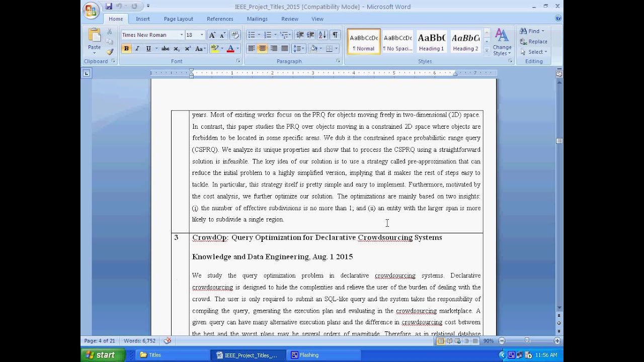Grow font size with the large A icon
This screenshot has height=362, width=644.
[x=212, y=35]
